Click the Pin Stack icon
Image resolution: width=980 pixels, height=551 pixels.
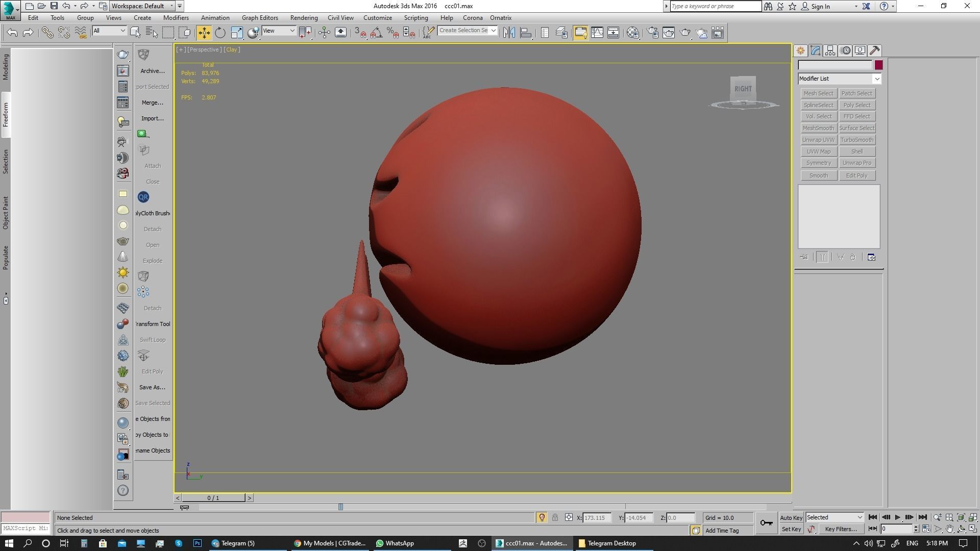click(804, 257)
